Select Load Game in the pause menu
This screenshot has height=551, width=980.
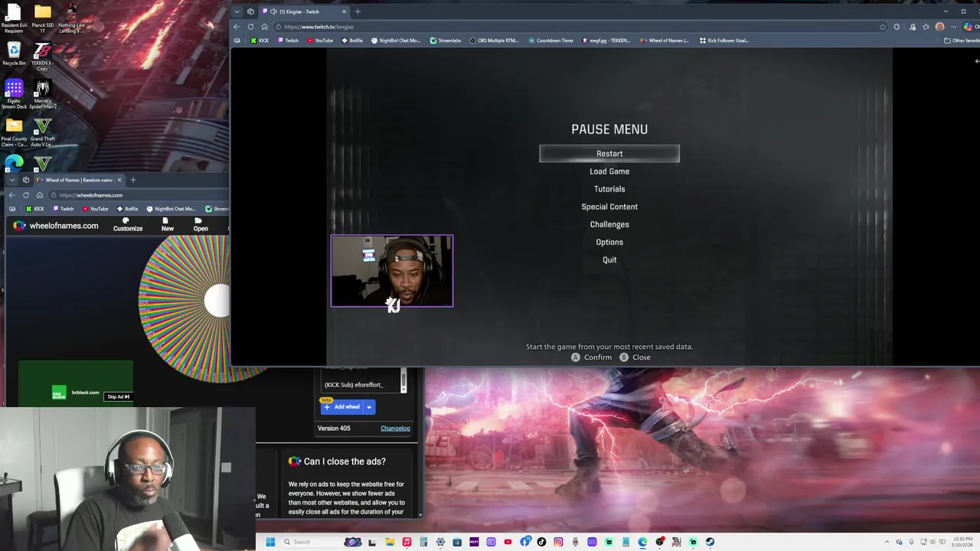pyautogui.click(x=609, y=171)
